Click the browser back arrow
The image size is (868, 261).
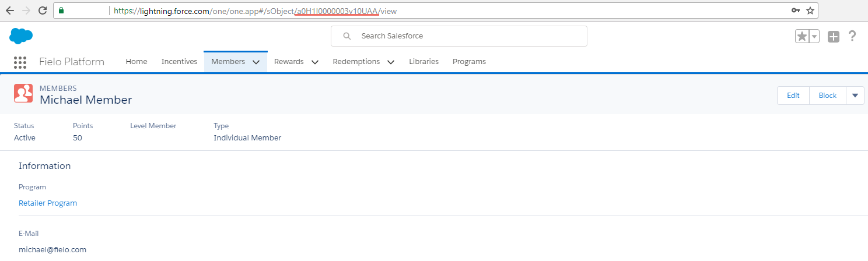coord(10,10)
